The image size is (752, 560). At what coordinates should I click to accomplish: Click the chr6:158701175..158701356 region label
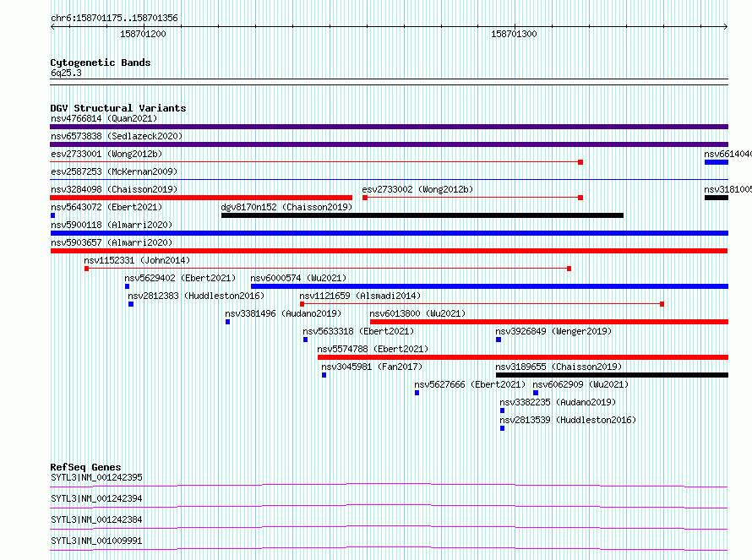point(114,19)
